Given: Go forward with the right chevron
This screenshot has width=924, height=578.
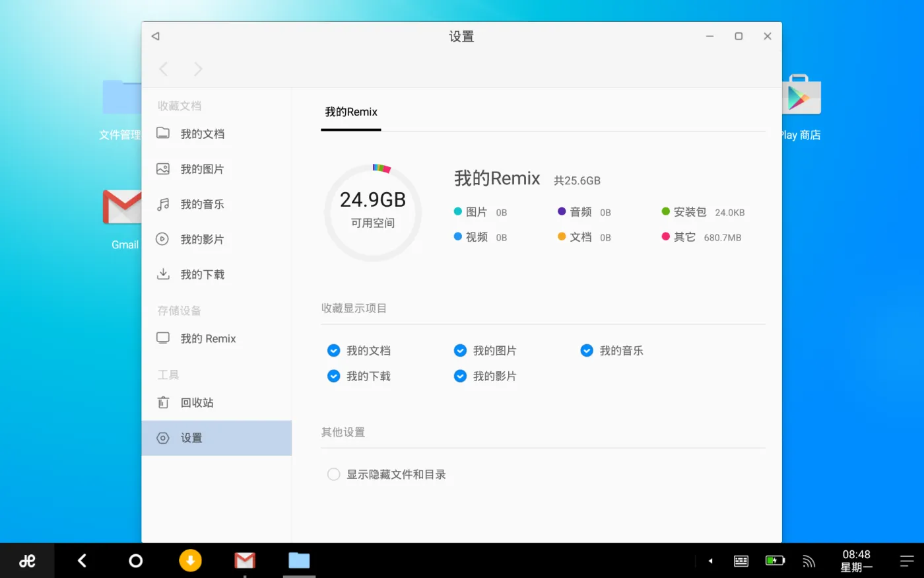Looking at the screenshot, I should (x=197, y=69).
